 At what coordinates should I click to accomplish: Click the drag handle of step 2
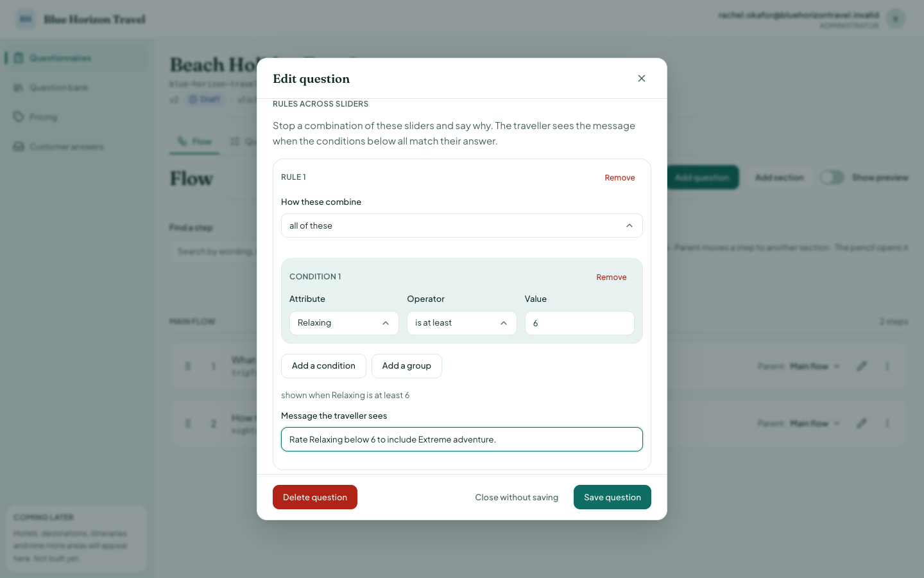(188, 423)
